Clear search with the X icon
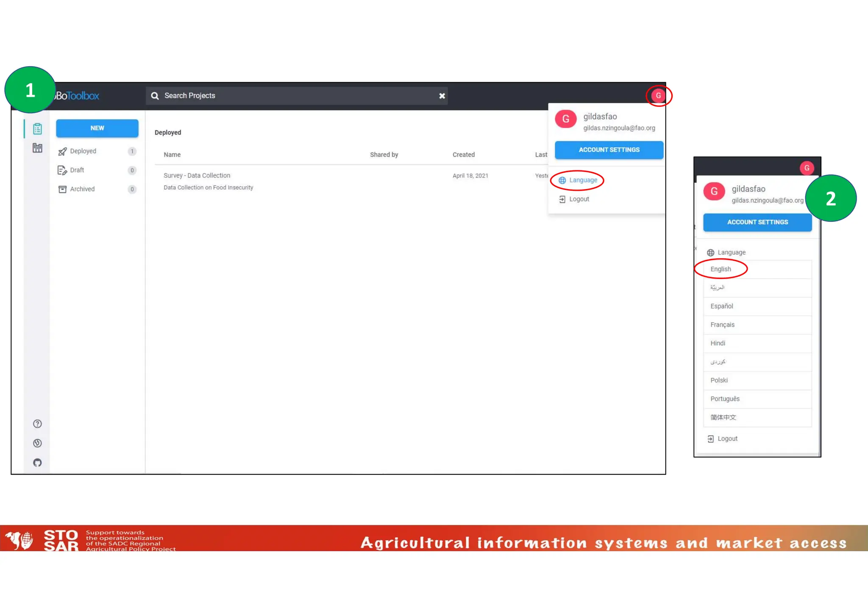 coord(442,96)
